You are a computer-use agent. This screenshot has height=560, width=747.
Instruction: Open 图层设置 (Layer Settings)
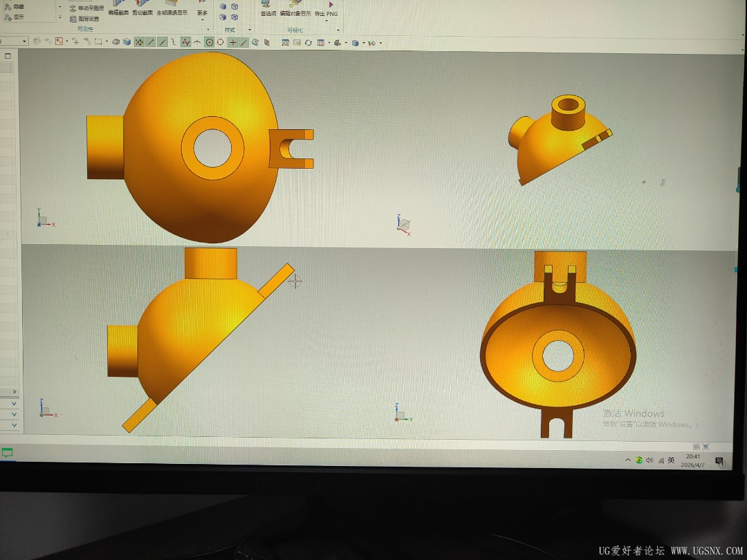(73, 19)
